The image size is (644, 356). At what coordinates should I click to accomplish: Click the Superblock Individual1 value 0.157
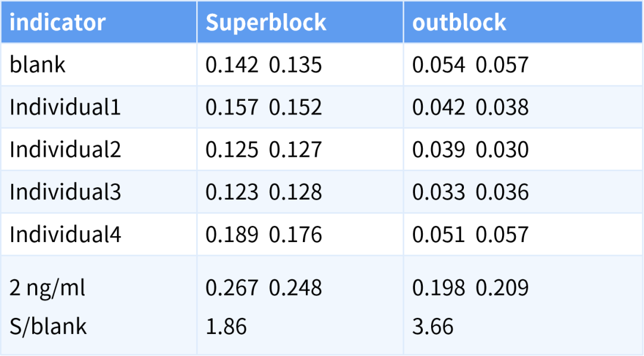232,107
